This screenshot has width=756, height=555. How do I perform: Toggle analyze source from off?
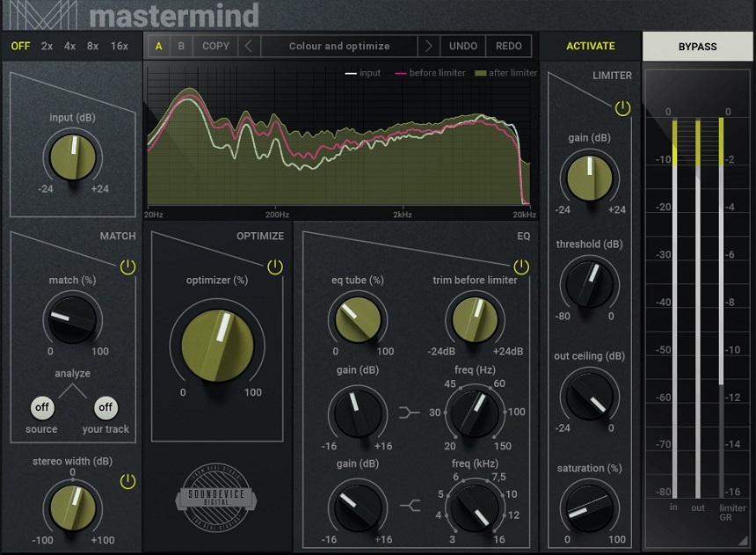click(40, 408)
